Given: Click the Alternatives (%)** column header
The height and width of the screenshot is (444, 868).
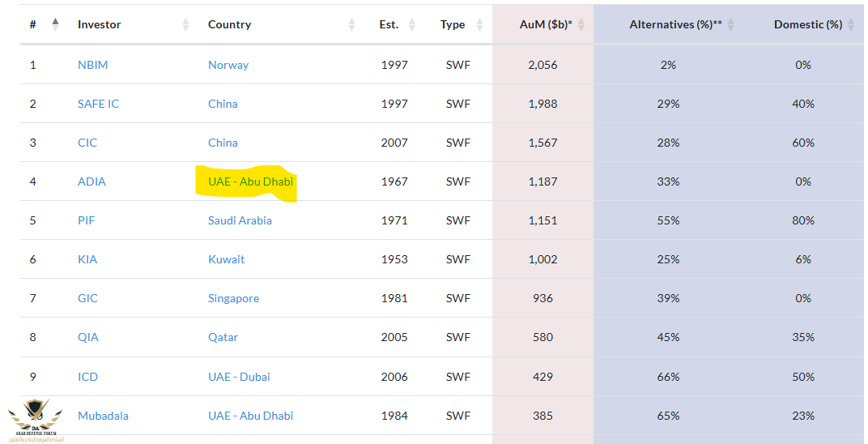Looking at the screenshot, I should 675,24.
